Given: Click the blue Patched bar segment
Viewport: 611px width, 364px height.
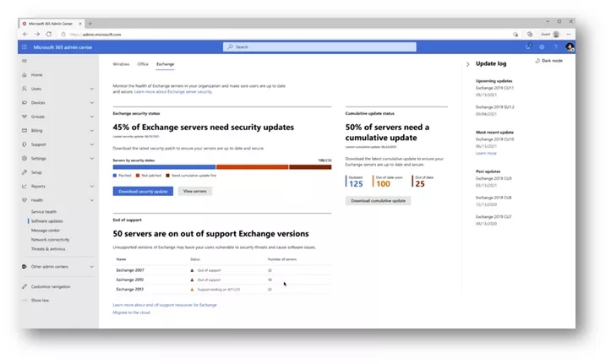Looking at the screenshot, I should (x=164, y=167).
